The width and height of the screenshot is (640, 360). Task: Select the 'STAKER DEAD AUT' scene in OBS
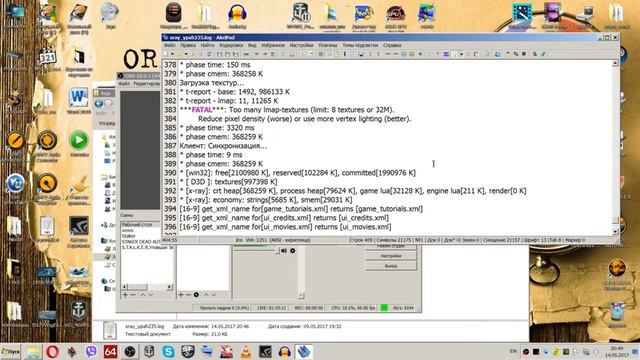(141, 242)
